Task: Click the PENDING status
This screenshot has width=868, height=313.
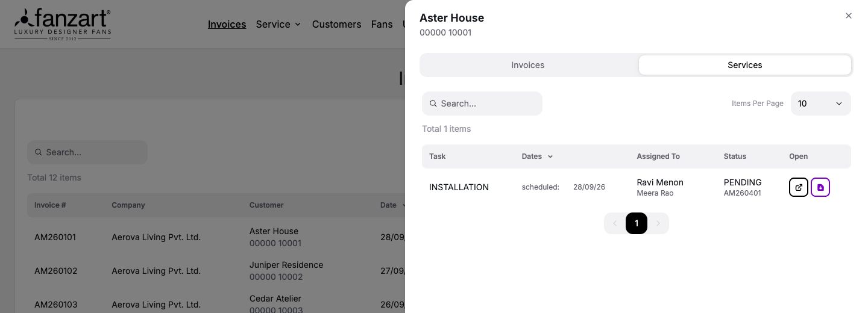Action: 743,182
